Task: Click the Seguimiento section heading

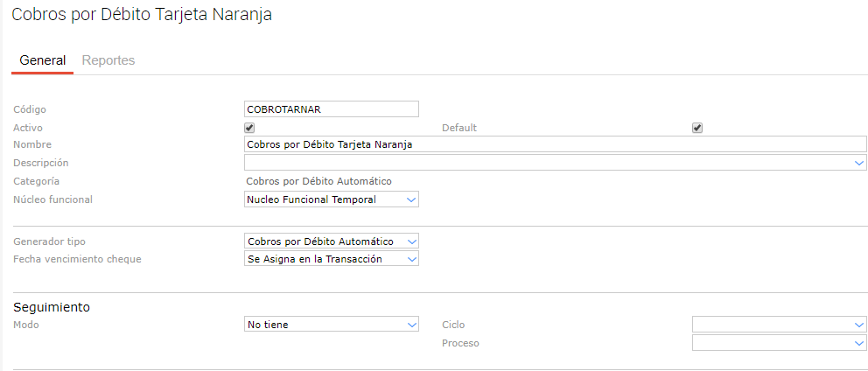Action: [52, 307]
